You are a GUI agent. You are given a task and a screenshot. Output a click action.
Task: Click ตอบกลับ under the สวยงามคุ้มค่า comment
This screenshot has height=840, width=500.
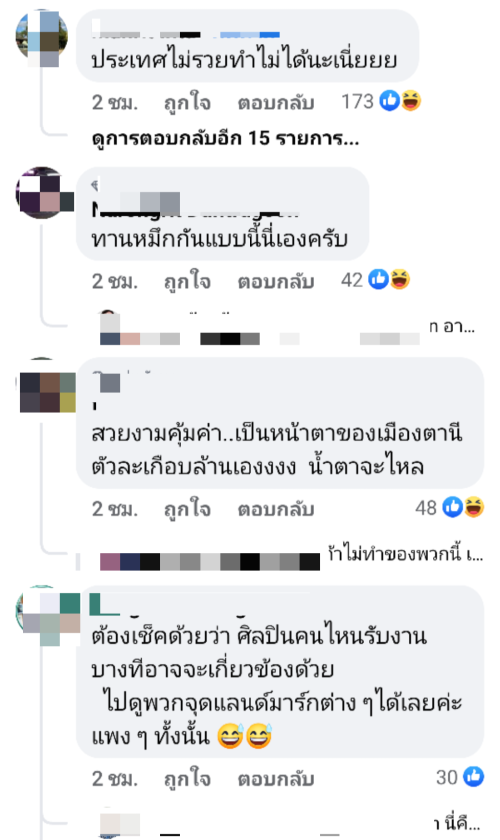tap(275, 508)
